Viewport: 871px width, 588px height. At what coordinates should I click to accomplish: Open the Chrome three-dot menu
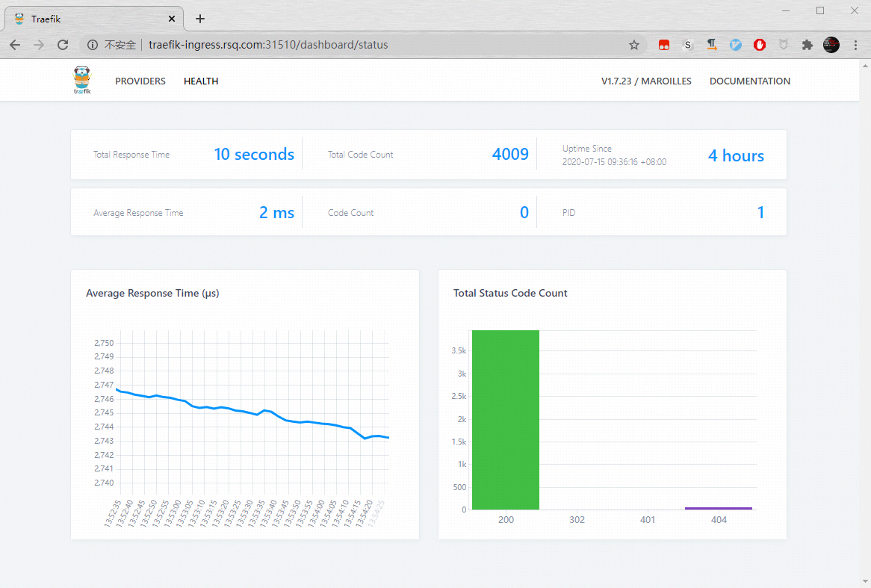[x=855, y=45]
